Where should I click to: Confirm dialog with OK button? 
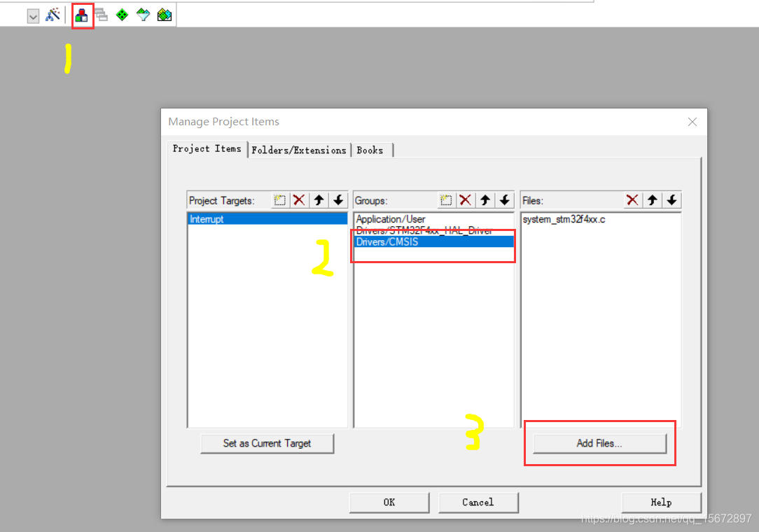click(x=389, y=503)
